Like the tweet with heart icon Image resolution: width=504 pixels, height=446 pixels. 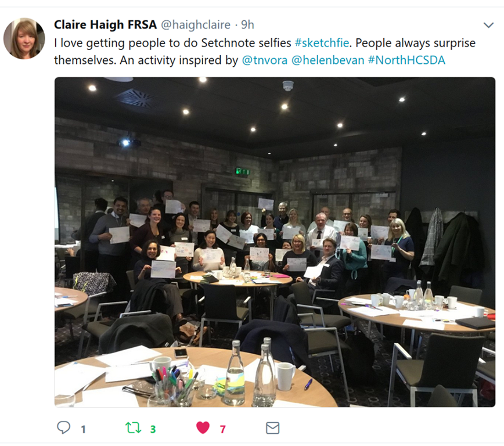[x=203, y=427]
